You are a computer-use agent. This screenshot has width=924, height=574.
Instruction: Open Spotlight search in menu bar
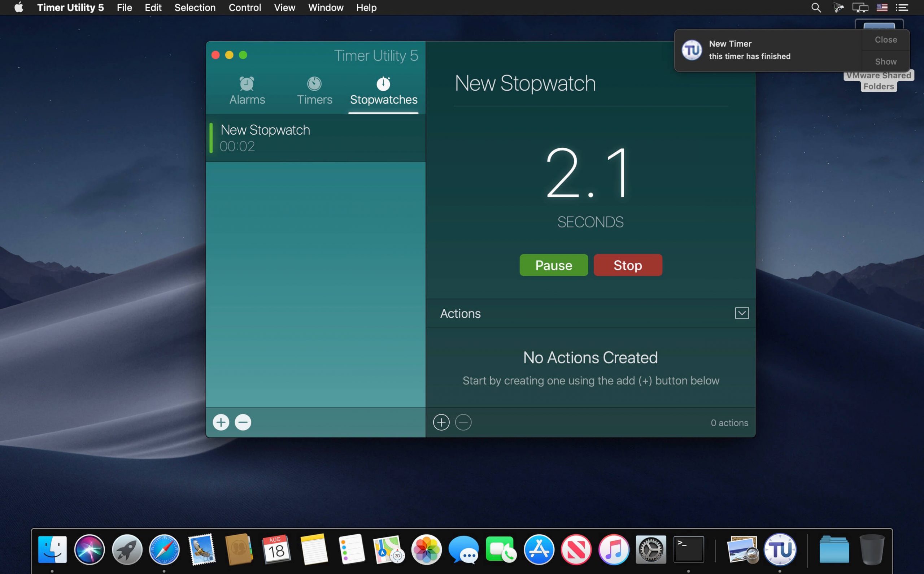coord(816,8)
